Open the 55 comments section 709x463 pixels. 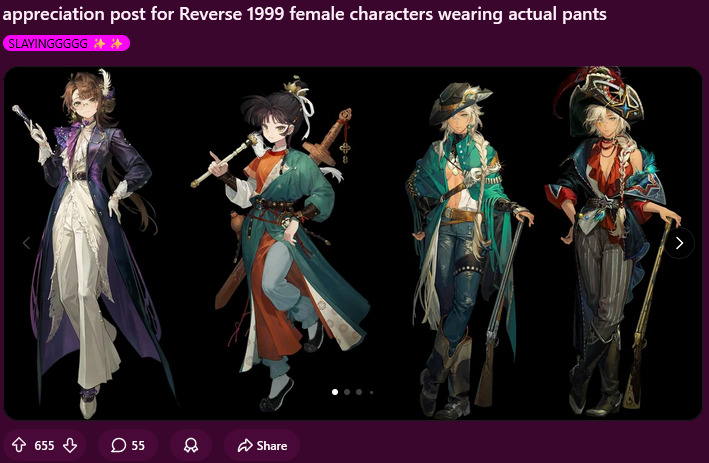click(128, 445)
